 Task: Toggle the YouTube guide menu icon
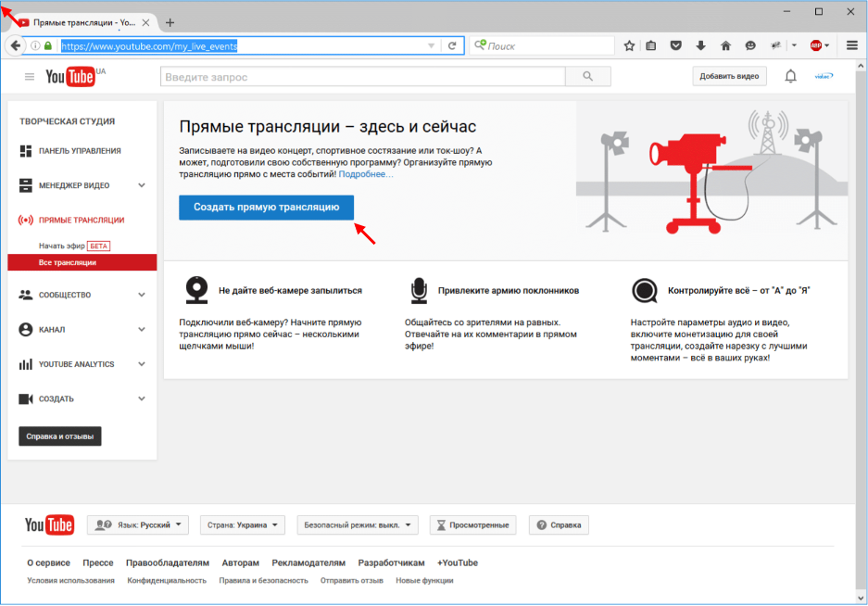[30, 76]
